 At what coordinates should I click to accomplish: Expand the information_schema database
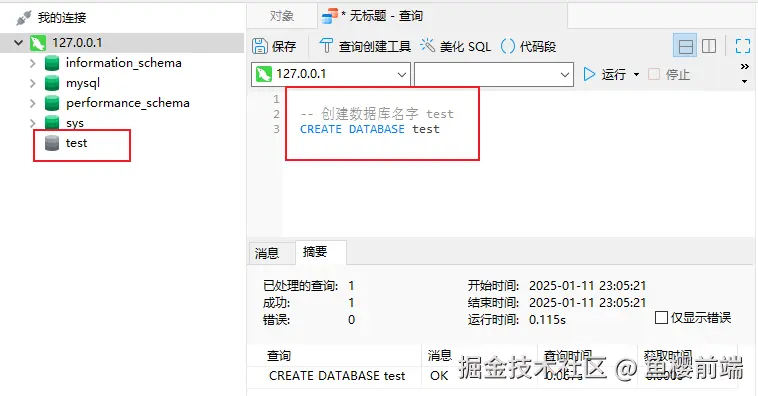point(32,63)
